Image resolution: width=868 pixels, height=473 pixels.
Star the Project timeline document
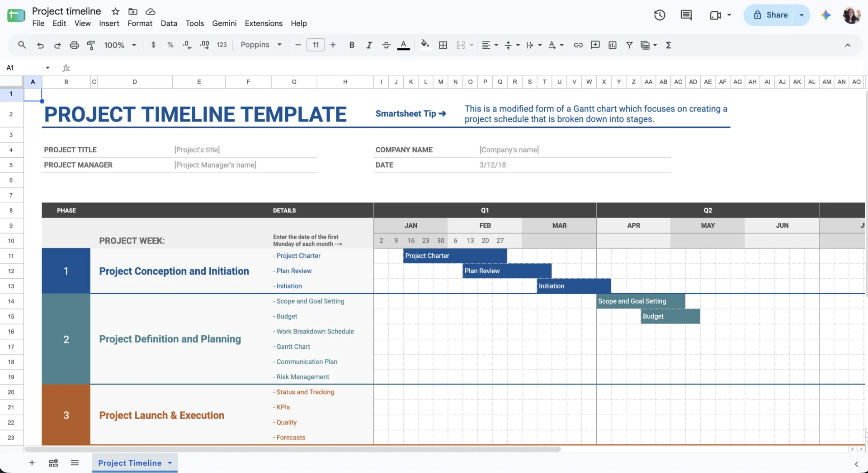(116, 11)
